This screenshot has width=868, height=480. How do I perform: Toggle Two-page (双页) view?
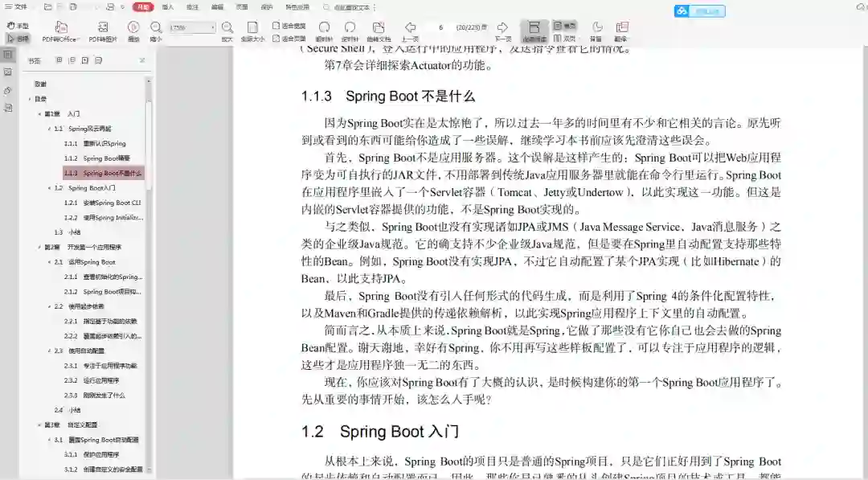pos(565,39)
